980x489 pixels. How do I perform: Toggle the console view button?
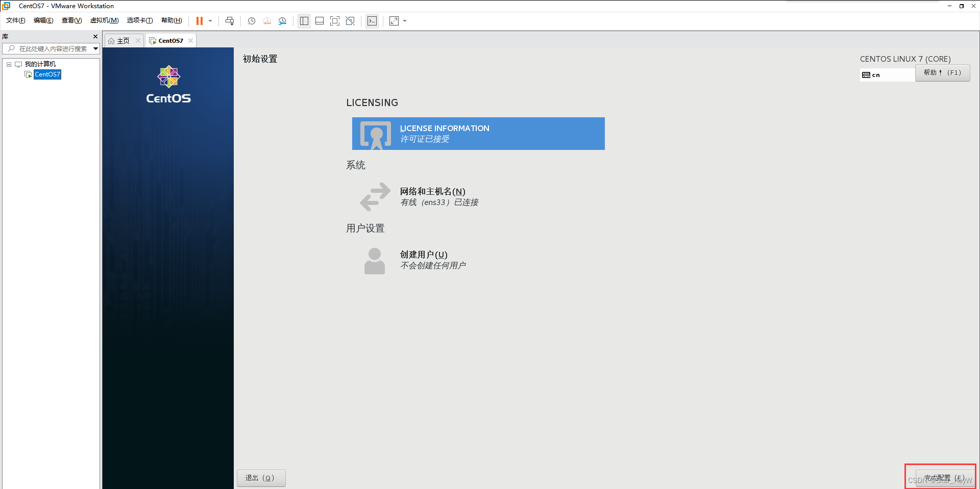tap(372, 21)
